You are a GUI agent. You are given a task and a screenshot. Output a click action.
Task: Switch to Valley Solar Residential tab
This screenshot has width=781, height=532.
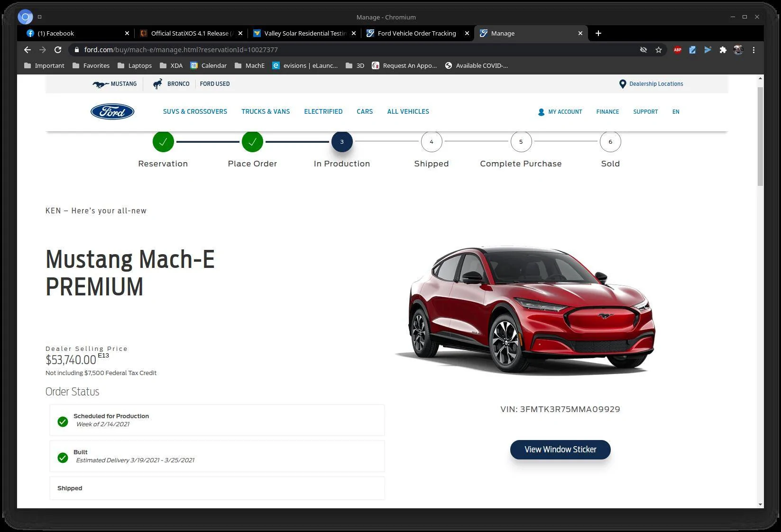(x=304, y=33)
